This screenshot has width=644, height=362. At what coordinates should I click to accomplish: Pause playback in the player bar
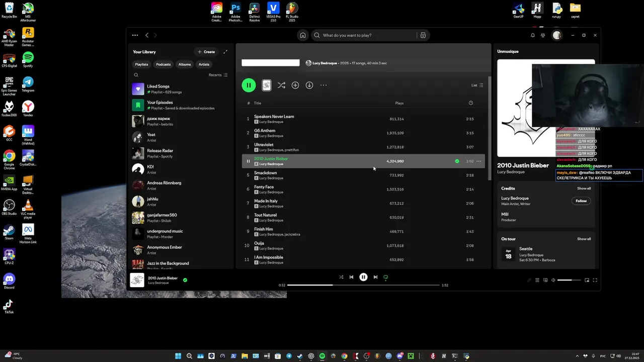click(x=363, y=277)
